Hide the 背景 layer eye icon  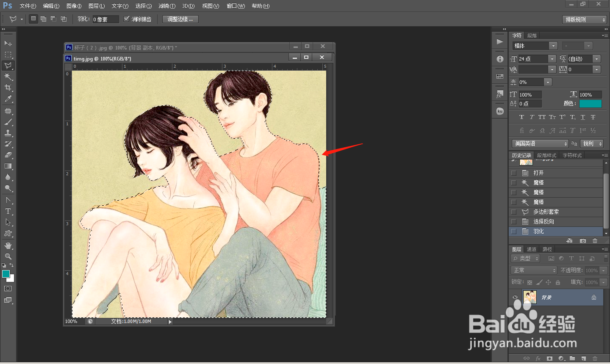point(515,298)
